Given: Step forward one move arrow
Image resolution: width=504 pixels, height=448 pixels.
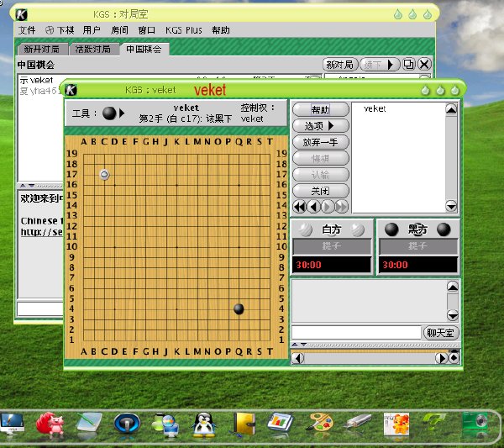Looking at the screenshot, I should coord(328,207).
